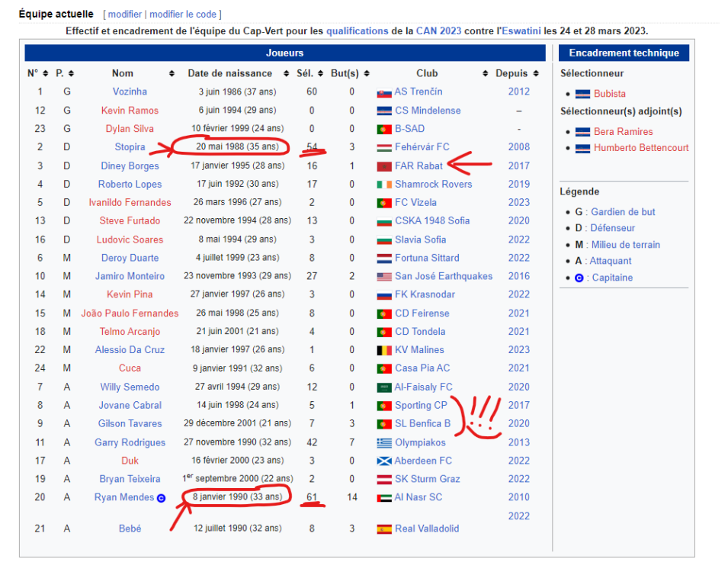Sort table by Club column arrows
Image resolution: width=728 pixels, height=572 pixels.
pos(485,73)
